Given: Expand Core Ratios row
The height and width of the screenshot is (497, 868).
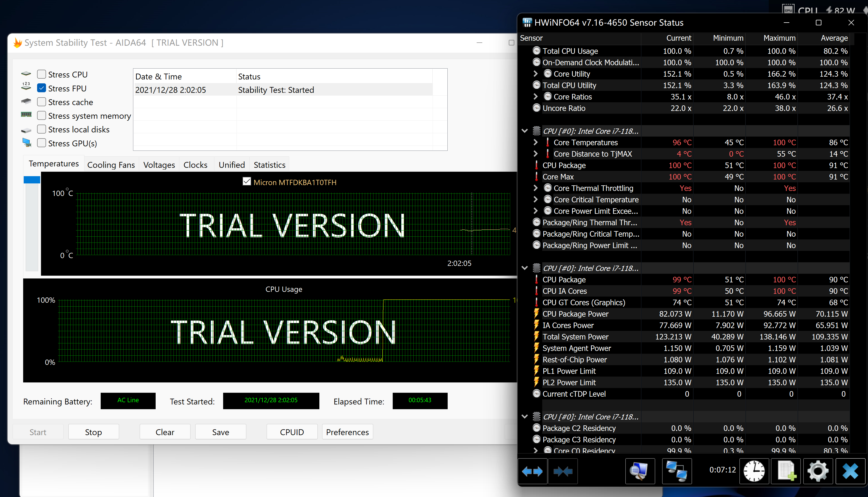Looking at the screenshot, I should (536, 97).
